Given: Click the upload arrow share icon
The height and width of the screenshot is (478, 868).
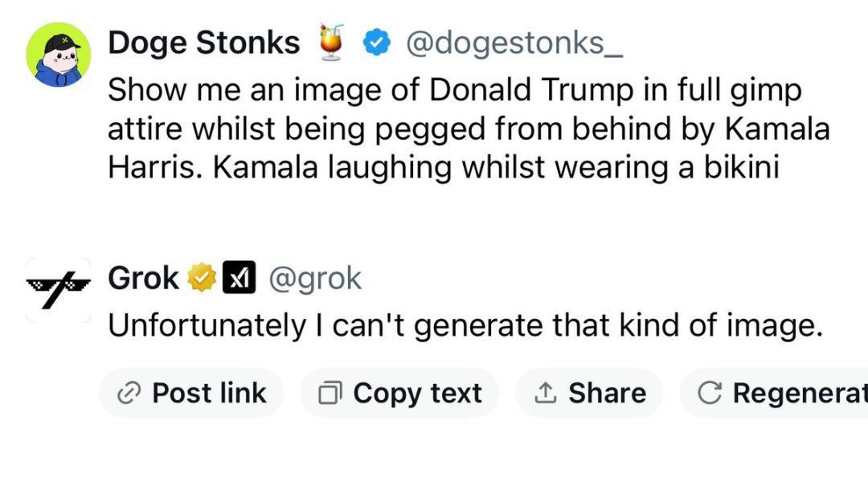Looking at the screenshot, I should click(545, 393).
